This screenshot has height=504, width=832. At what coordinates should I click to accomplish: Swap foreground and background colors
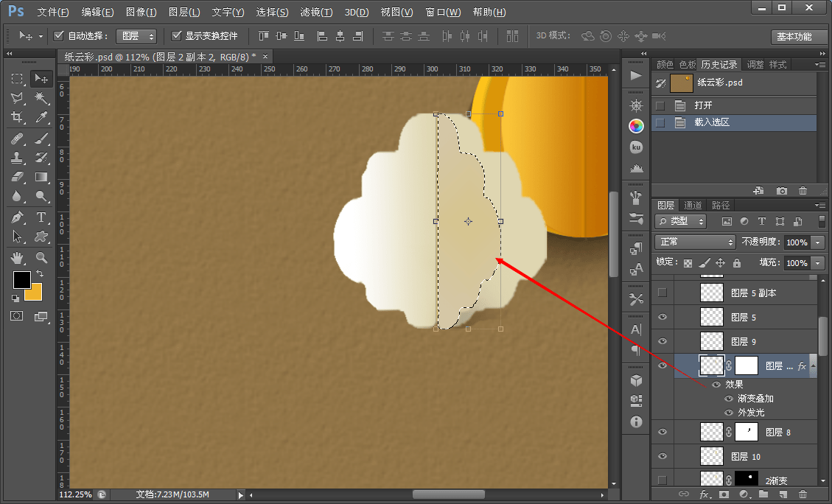pyautogui.click(x=40, y=274)
